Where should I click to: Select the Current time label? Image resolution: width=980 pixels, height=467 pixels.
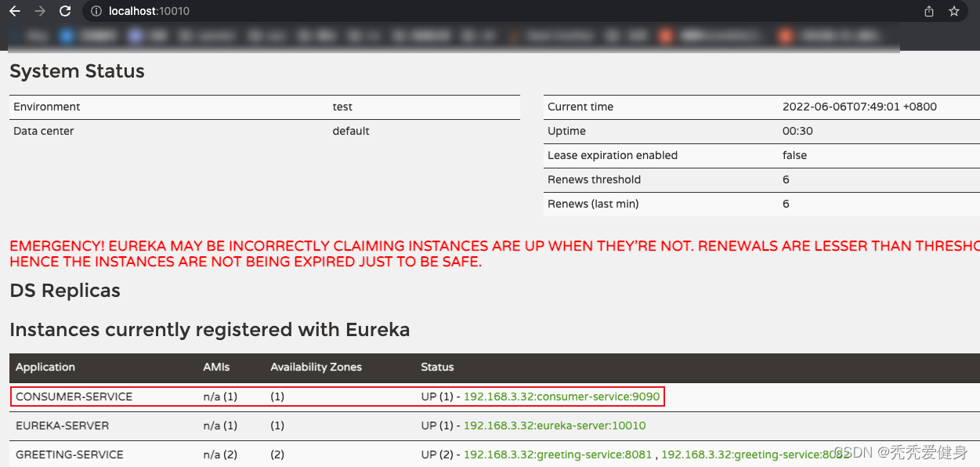pos(580,107)
